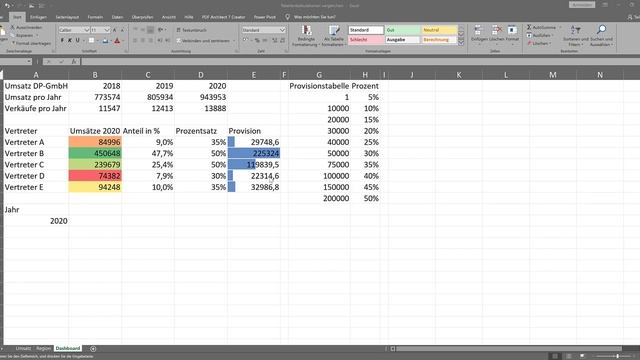Expand AutoSumme dropdown arrow

pos(560,27)
